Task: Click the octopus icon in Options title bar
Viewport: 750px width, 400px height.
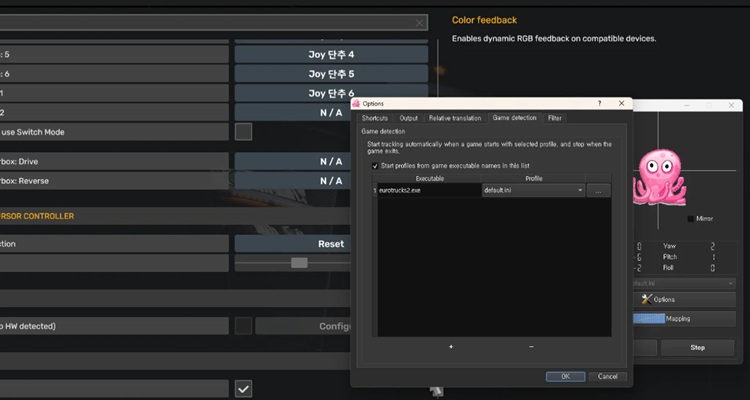Action: (x=356, y=103)
